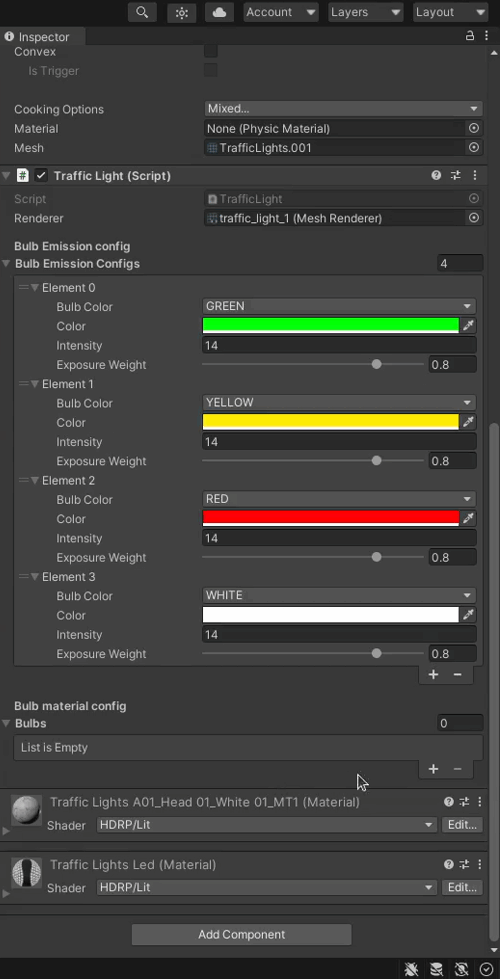Click the Bulb Emission Configs size field
Screen dimensions: 500x979
[x=460, y=263]
